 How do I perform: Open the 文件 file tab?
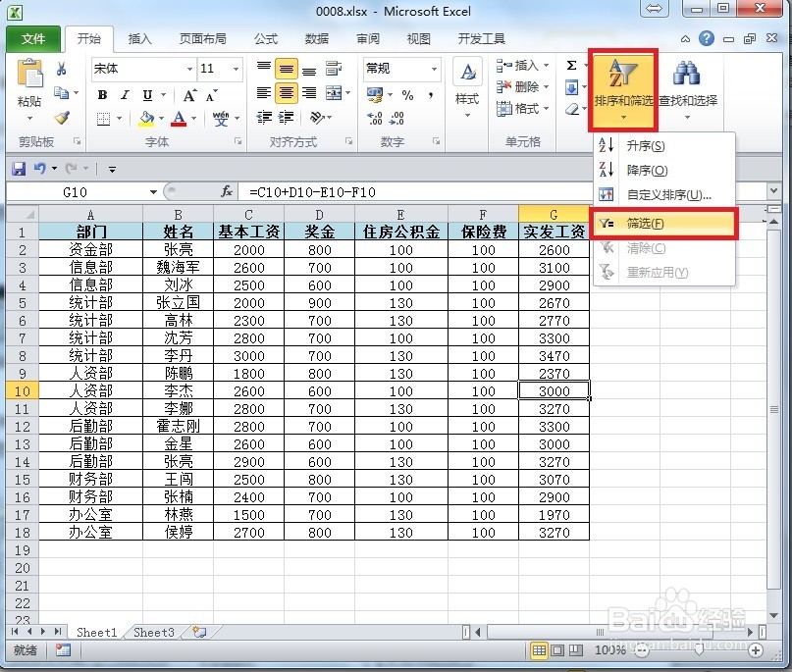coord(33,39)
